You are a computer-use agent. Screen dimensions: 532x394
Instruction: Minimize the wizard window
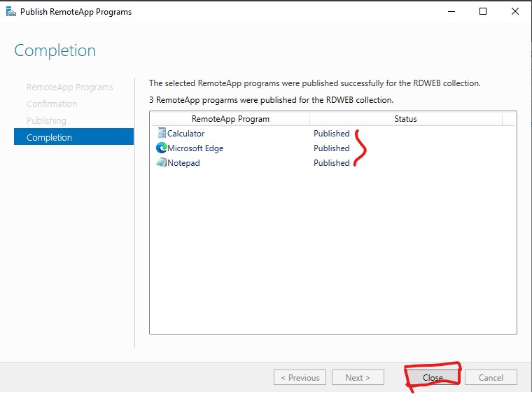coord(451,11)
